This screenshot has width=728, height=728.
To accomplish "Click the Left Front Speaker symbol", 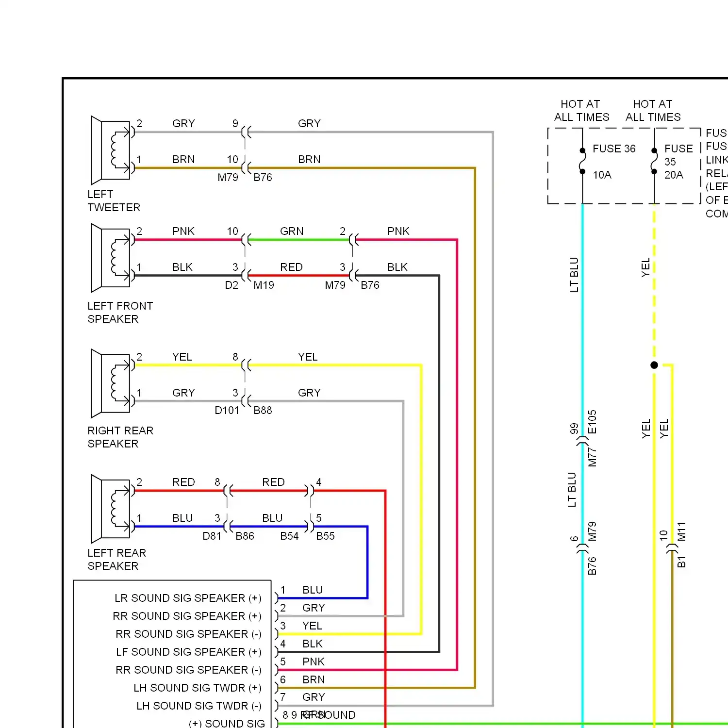I will 111,258.
